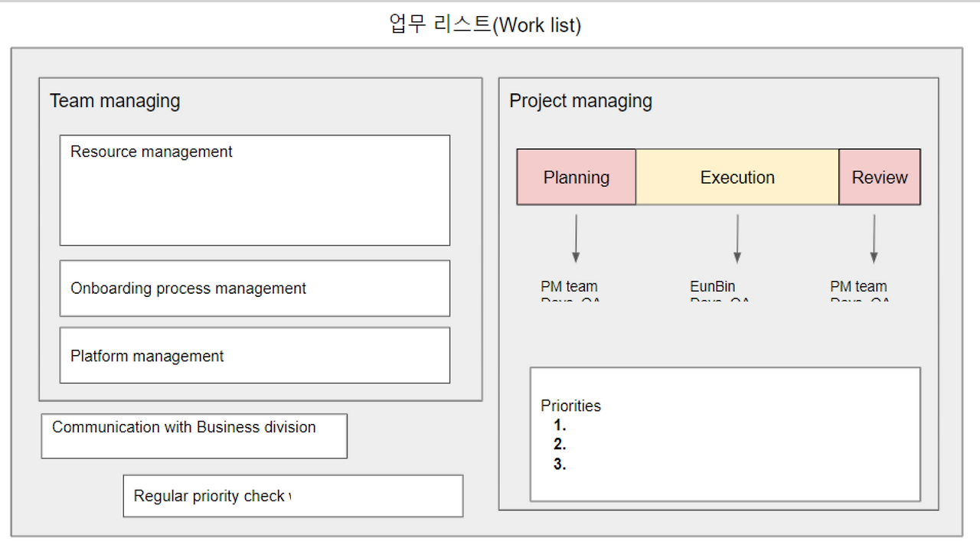This screenshot has height=551, width=980.
Task: Click the Resource management box
Action: (254, 191)
